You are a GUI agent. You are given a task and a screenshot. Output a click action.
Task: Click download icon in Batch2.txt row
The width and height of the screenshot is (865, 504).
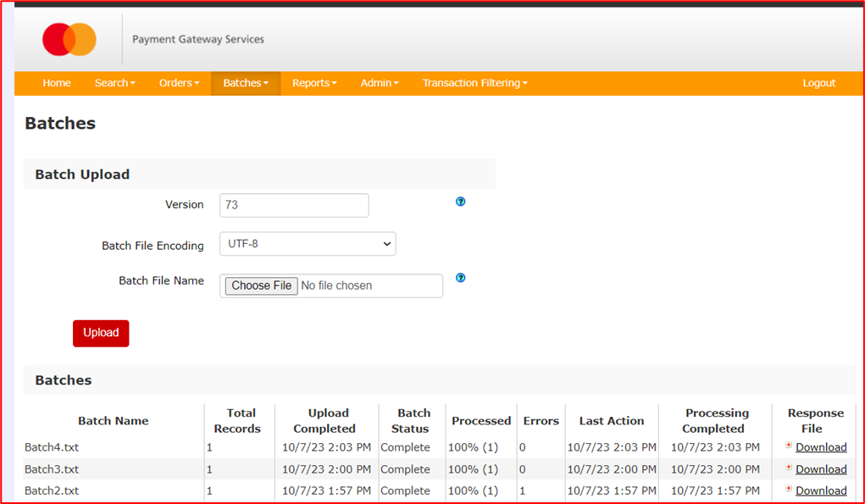789,489
